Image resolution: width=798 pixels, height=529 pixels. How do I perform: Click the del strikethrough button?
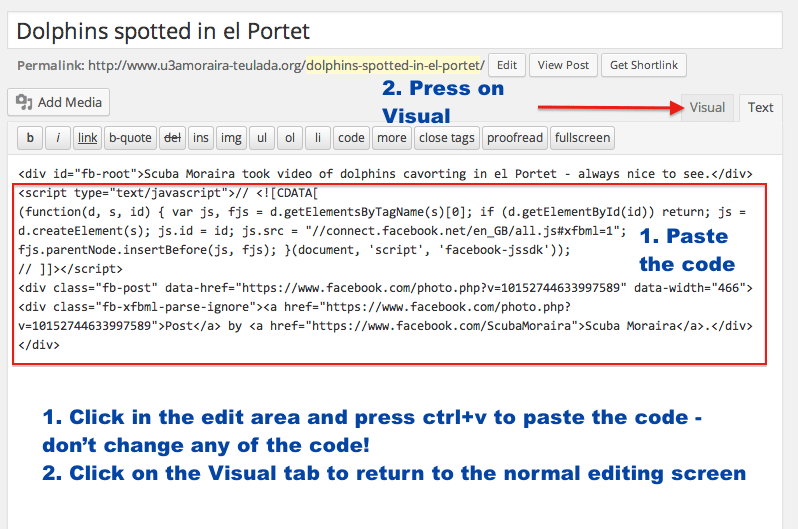tap(173, 138)
